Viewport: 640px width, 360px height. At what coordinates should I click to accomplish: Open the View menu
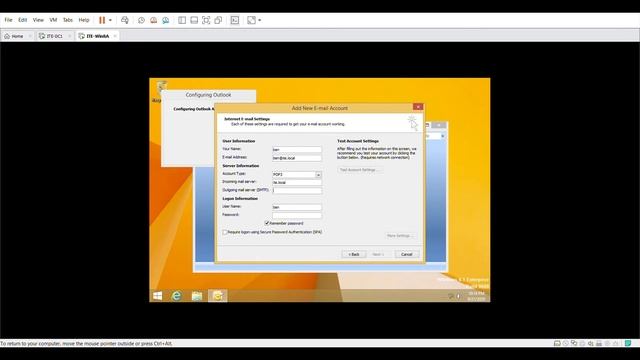click(x=38, y=20)
